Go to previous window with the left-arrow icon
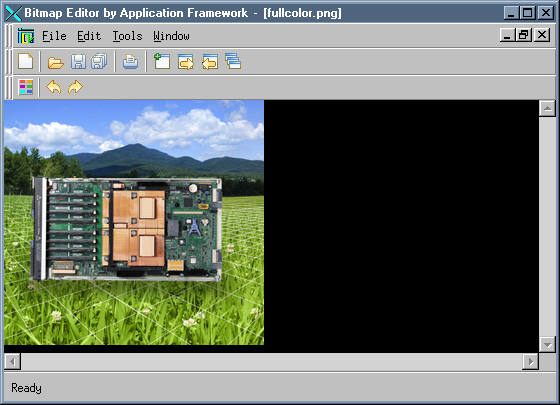Screen dimensions: 560x405 (x=210, y=61)
